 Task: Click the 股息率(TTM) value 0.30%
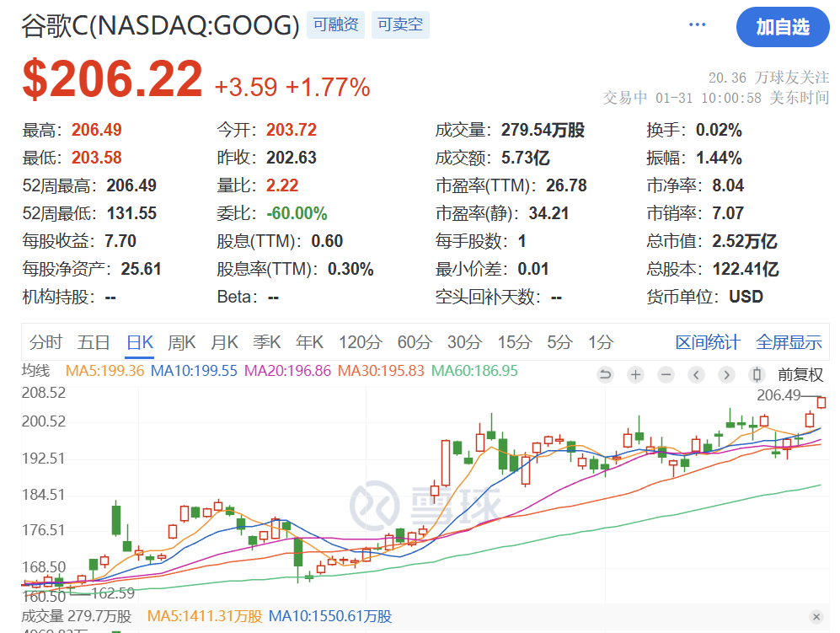[x=350, y=269]
